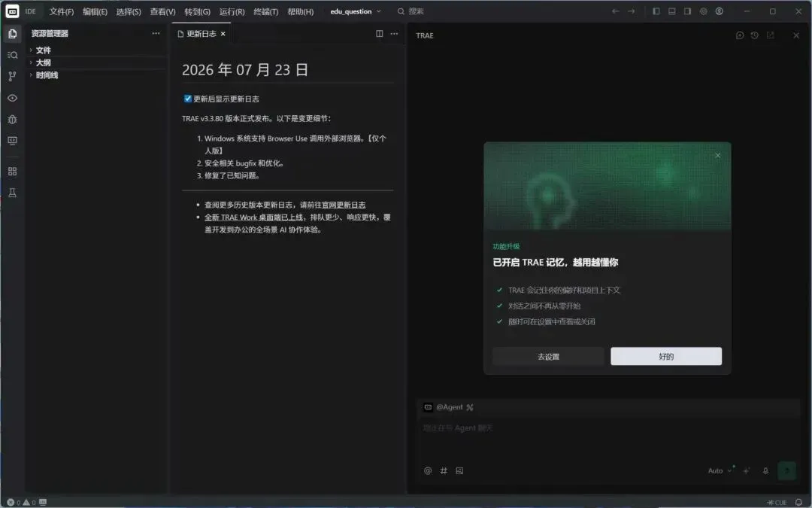Add # context reference in chat input

444,470
